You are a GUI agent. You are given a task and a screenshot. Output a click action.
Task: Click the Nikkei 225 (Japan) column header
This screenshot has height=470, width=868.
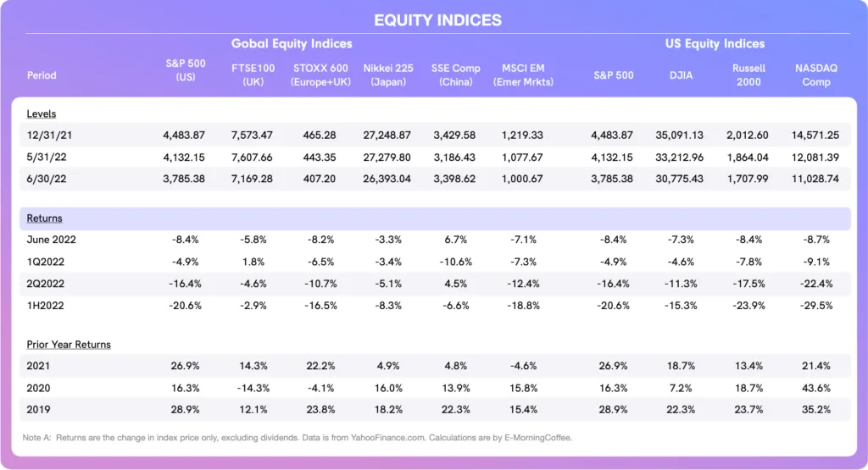[x=388, y=75]
